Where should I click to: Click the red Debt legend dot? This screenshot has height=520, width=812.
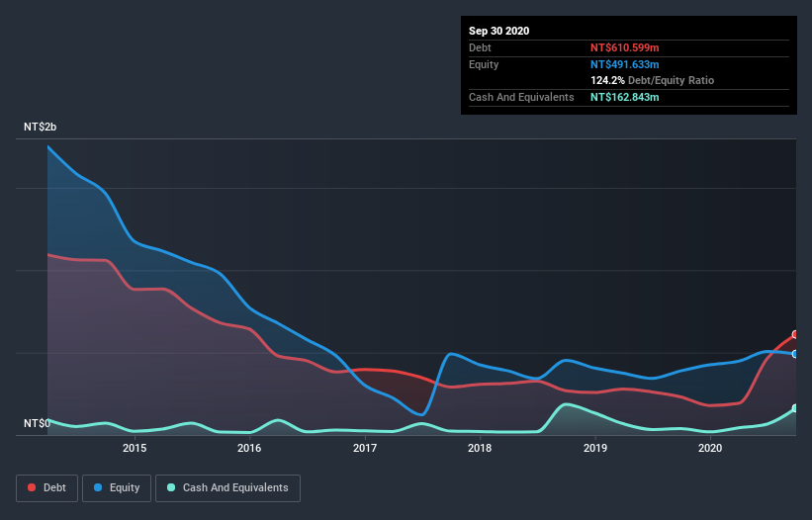click(x=32, y=487)
